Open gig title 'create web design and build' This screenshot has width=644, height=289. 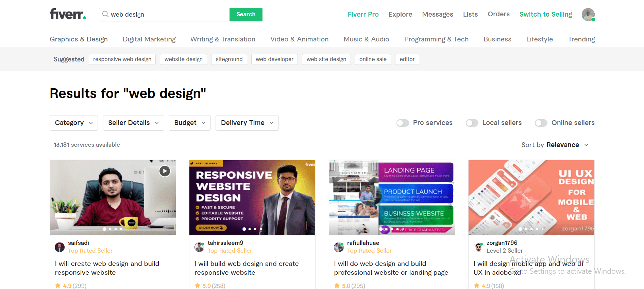click(x=107, y=268)
